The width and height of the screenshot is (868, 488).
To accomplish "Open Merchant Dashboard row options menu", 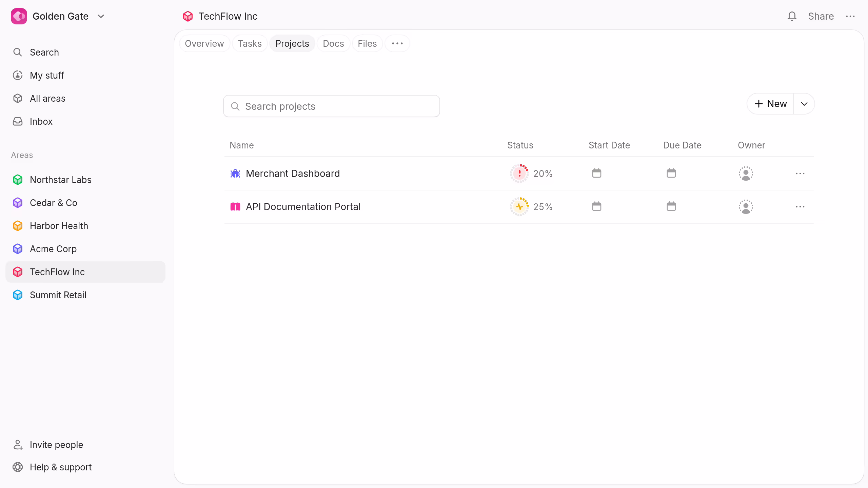I will [800, 173].
